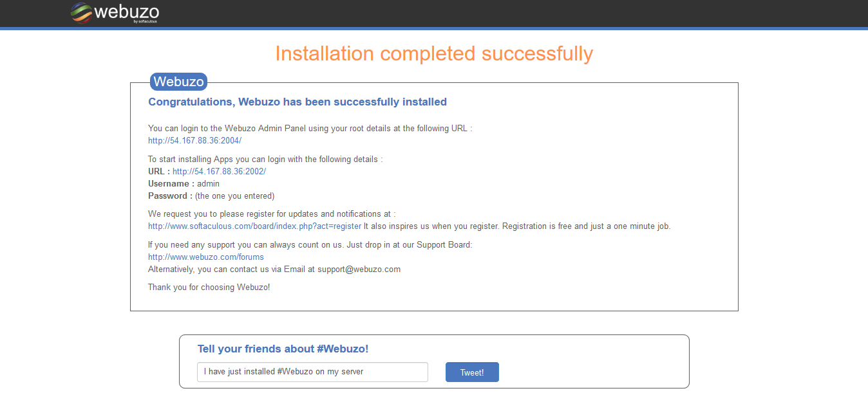
Task: Open the Softaculous registration link
Action: 254,226
